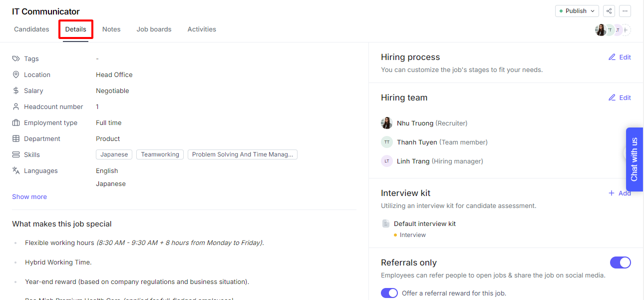This screenshot has width=644, height=300.
Task: Open the Job boards tab
Action: click(x=154, y=29)
